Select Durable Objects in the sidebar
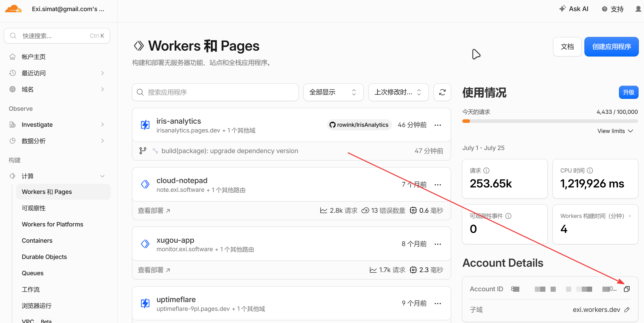The height and width of the screenshot is (323, 644). 44,257
